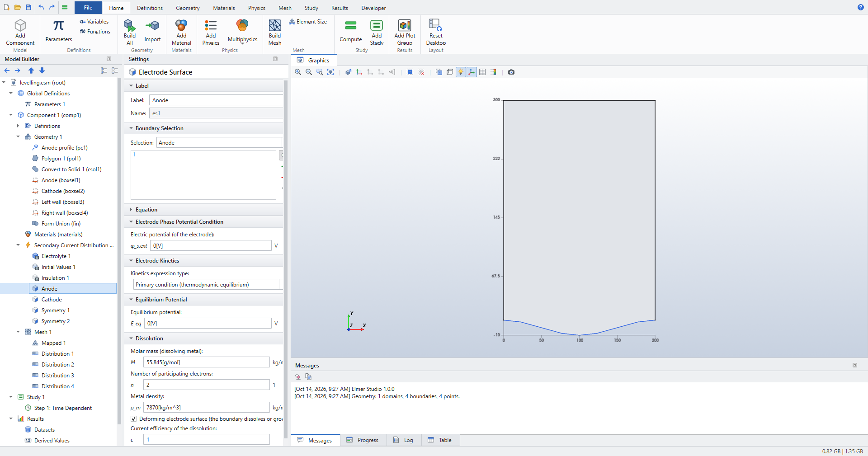Viewport: 868px width, 456px height.
Task: Click the Reset Desktop button
Action: coord(436,32)
